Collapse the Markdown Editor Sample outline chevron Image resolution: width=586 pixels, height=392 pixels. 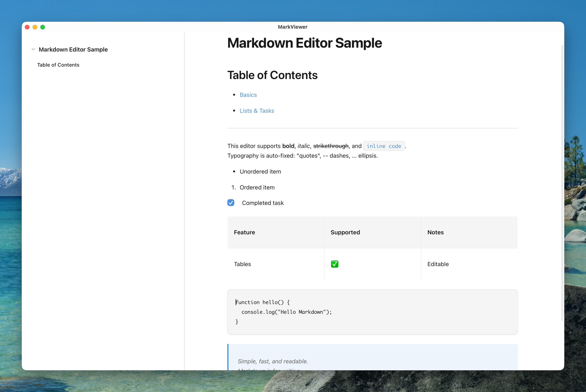[33, 49]
